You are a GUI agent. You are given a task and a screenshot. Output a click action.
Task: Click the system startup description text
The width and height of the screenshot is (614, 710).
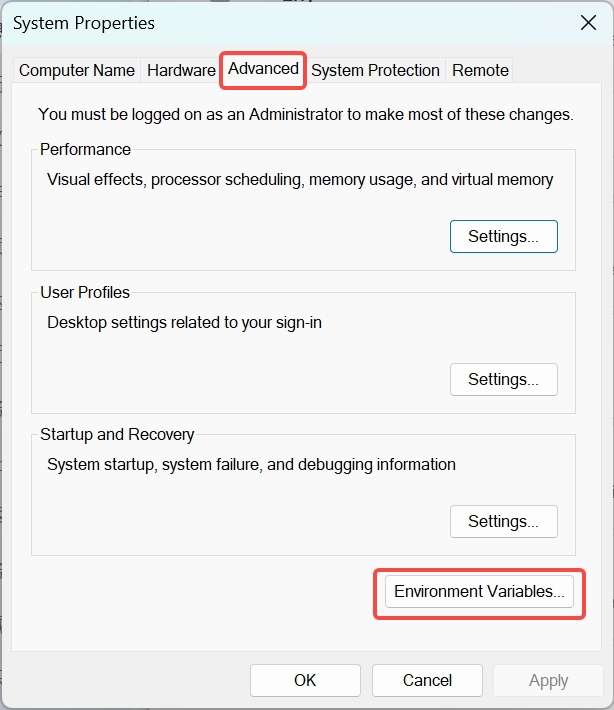pos(251,465)
